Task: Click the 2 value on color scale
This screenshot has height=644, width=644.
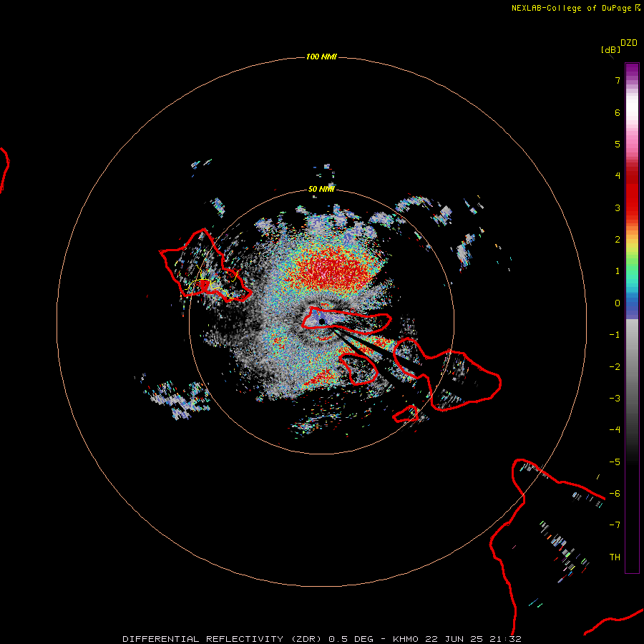Action: (x=618, y=240)
